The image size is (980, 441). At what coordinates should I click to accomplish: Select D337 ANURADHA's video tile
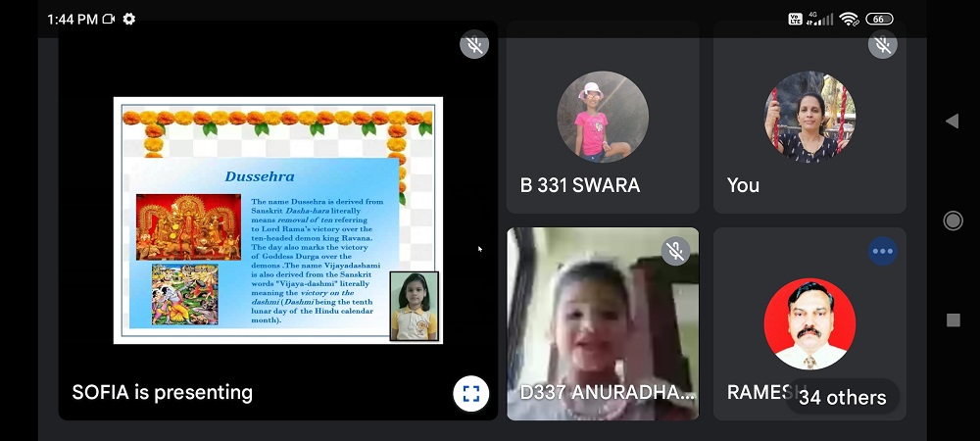tap(602, 323)
